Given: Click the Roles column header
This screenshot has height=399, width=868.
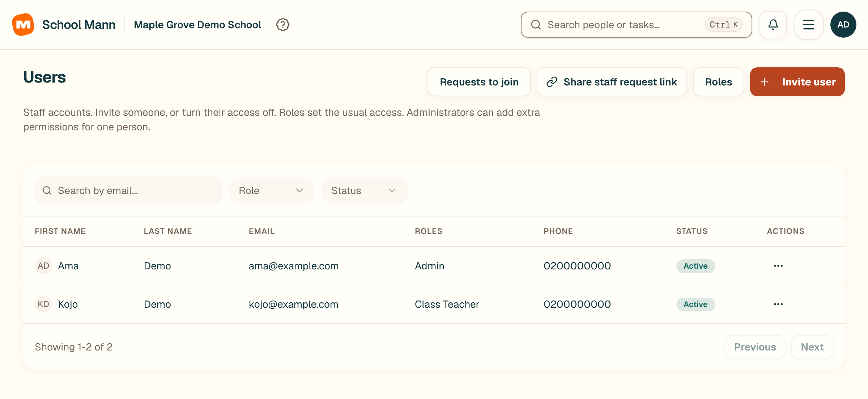Looking at the screenshot, I should pos(429,231).
